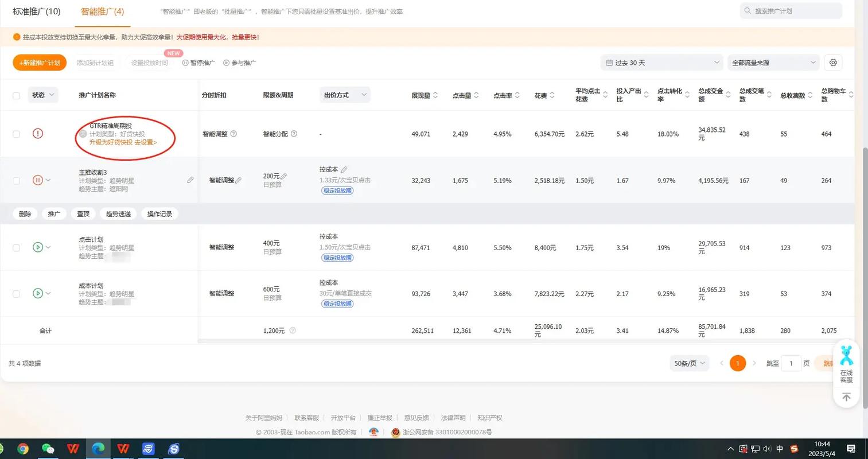Open the 关于阿里妈妈 footer link

264,418
